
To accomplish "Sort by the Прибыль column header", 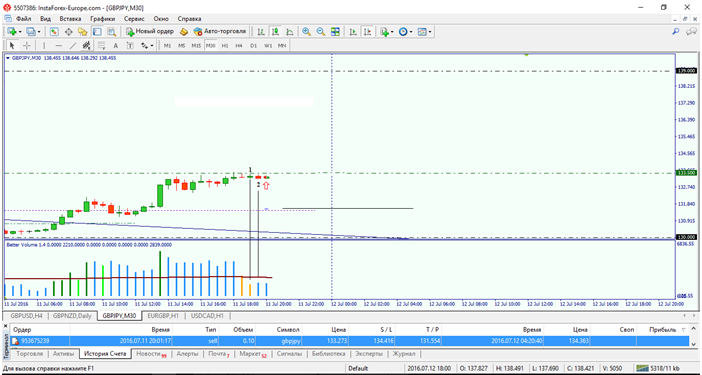I will [663, 330].
